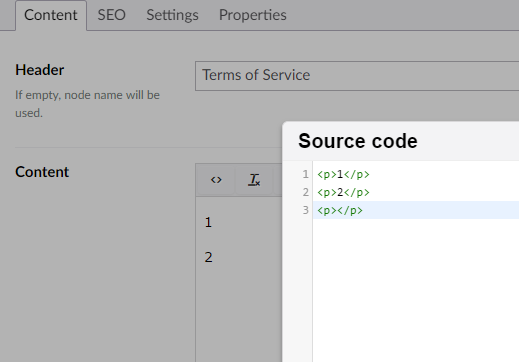Click the Header field label
519x362 pixels.
tap(40, 70)
